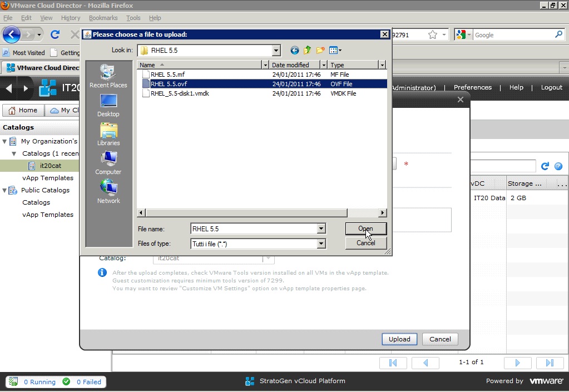Viewport: 569px width, 392px height.
Task: Click Google search magnifier icon
Action: 559,34
